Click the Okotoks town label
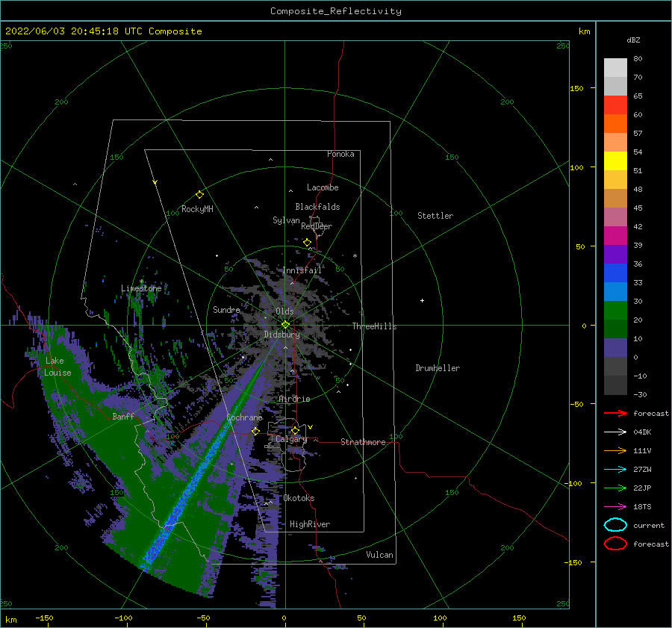This screenshot has height=628, width=672. (299, 498)
